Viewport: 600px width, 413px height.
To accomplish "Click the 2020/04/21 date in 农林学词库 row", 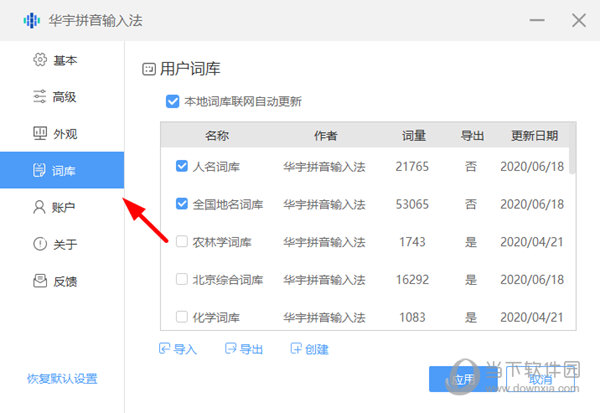I will coord(532,242).
